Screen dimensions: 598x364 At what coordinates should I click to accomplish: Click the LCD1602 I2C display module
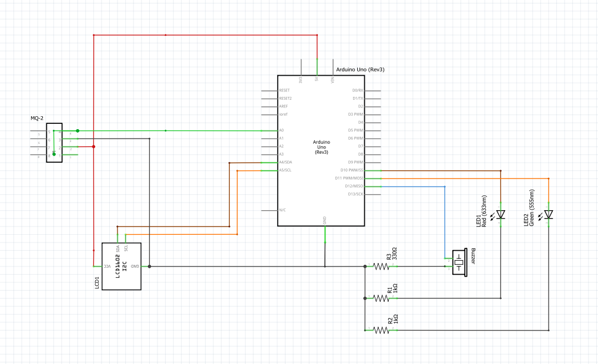(x=122, y=266)
